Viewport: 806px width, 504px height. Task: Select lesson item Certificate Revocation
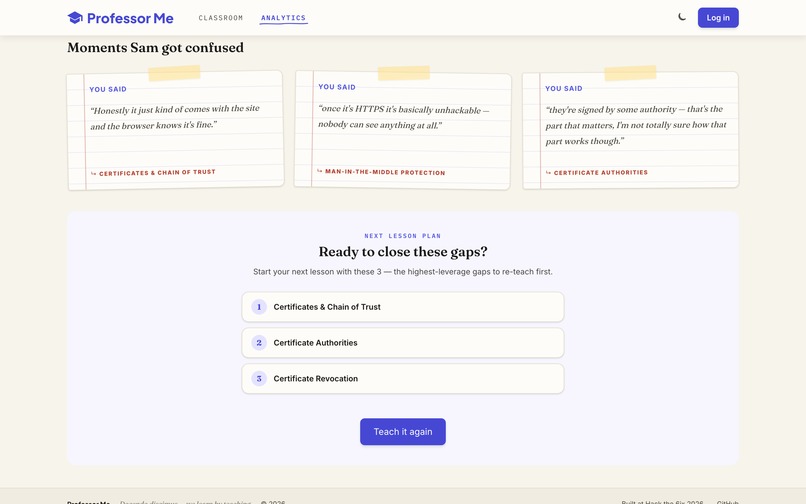(x=403, y=379)
